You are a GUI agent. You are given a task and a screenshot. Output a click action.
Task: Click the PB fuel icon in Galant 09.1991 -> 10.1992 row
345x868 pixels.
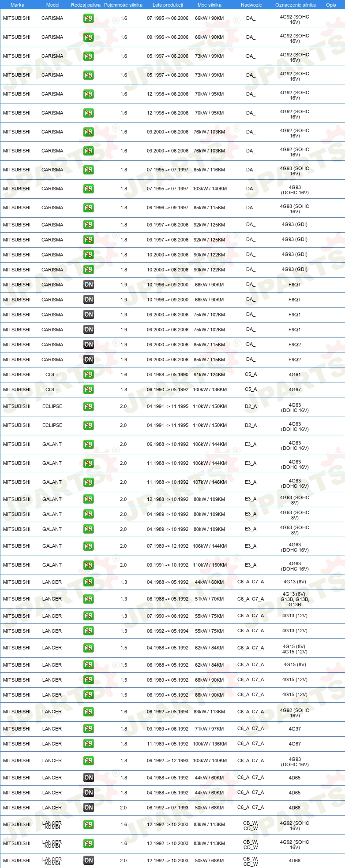click(x=89, y=565)
